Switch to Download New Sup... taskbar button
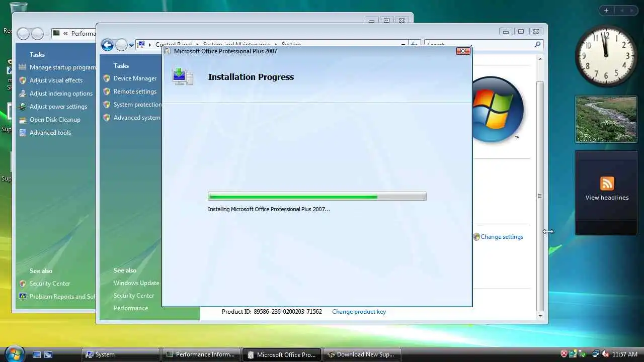This screenshot has width=644, height=362. pos(362,354)
